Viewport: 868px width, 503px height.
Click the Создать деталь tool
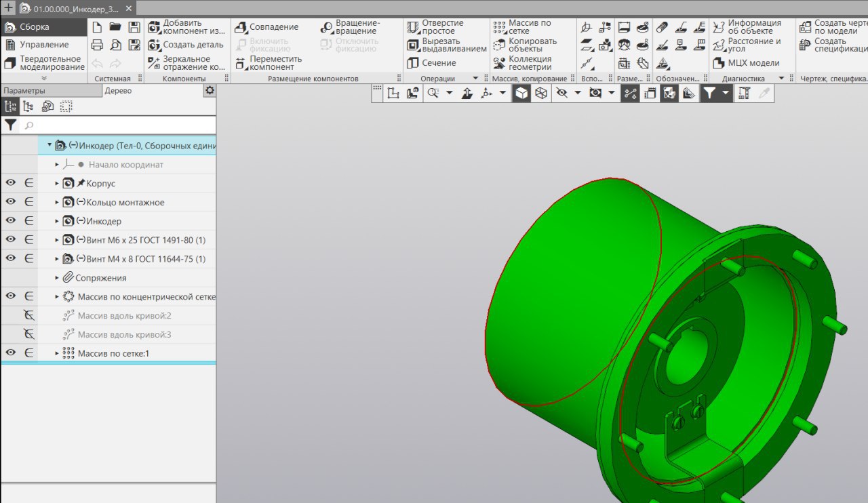click(186, 45)
